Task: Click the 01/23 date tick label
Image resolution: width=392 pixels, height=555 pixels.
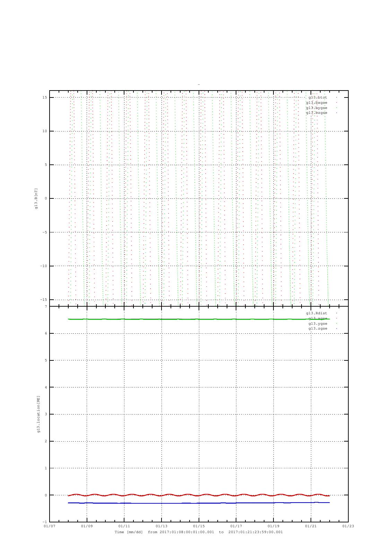Action: click(348, 526)
